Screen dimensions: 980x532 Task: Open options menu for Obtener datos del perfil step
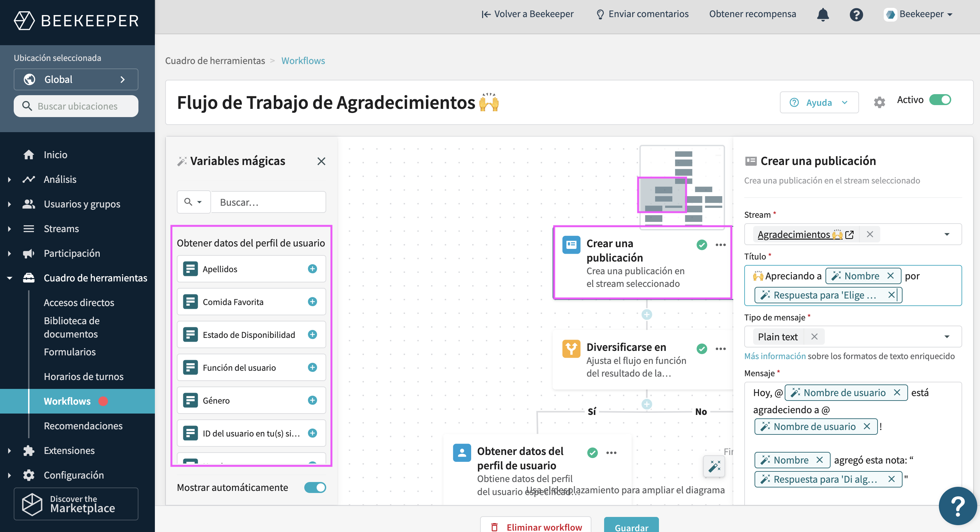click(x=611, y=453)
